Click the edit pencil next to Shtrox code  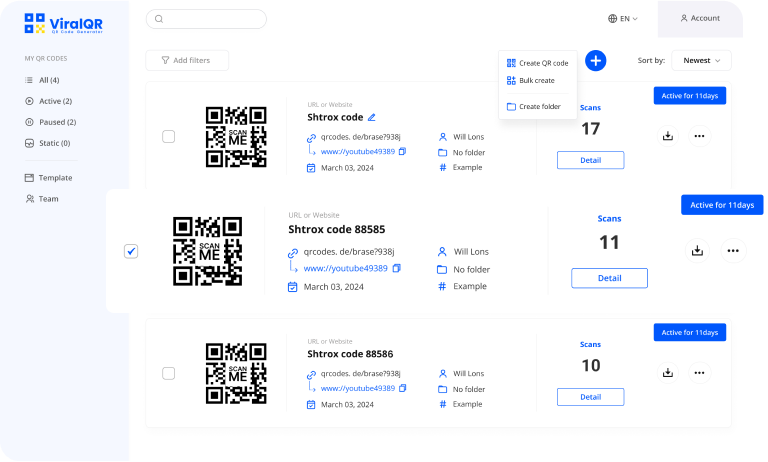(372, 117)
